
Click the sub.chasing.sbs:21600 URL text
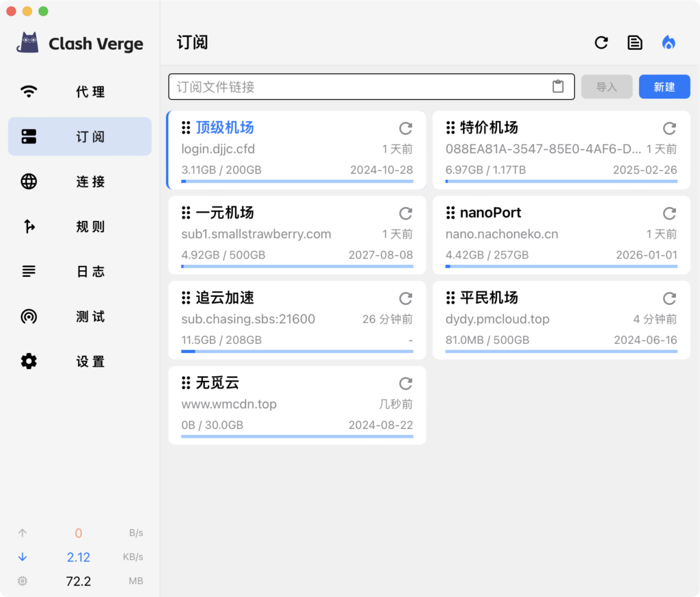tap(248, 319)
